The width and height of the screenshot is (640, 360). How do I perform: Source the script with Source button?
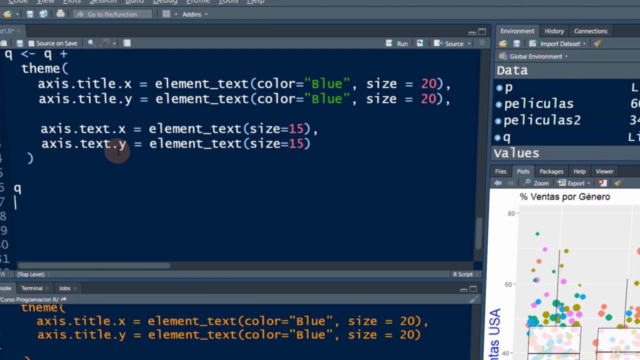tap(449, 43)
